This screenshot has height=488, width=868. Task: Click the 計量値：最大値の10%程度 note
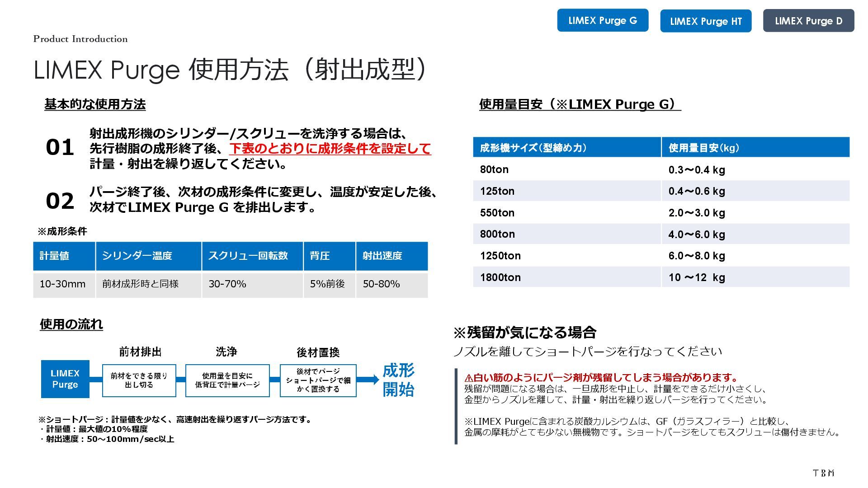tap(93, 429)
